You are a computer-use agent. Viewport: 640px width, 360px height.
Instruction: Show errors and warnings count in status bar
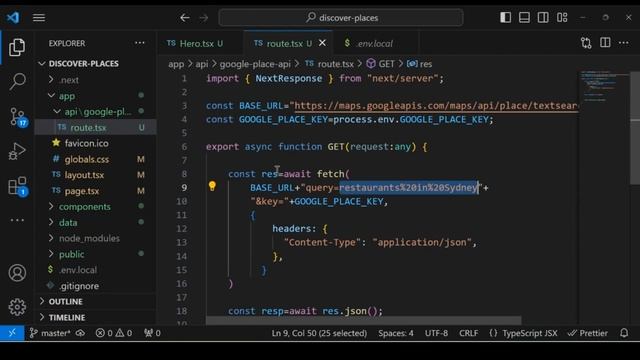(x=114, y=333)
